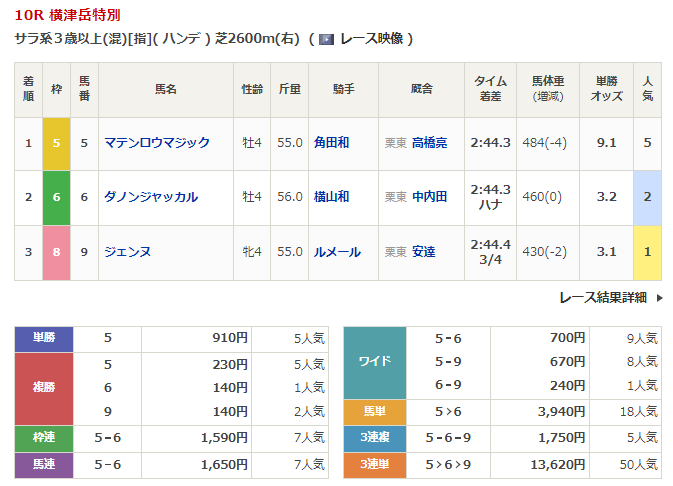673x486 pixels.
Task: Open jockey ルメール profile
Action: pos(337,252)
